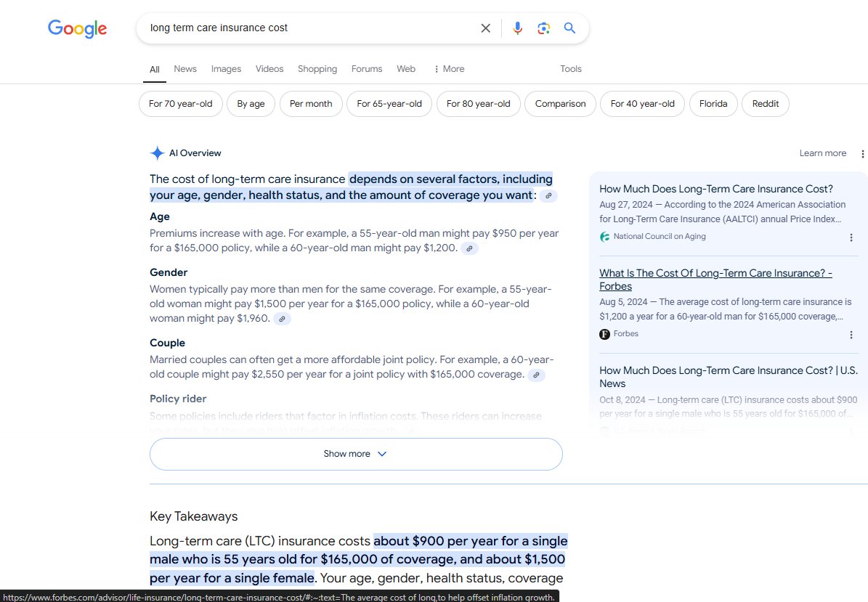The height and width of the screenshot is (602, 868).
Task: Expand AI Overview with Show more
Action: click(x=356, y=455)
